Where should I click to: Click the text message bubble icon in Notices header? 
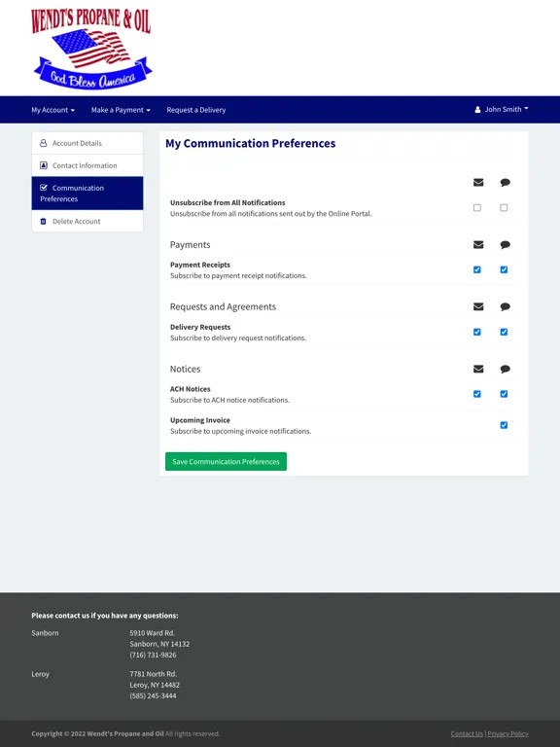point(505,369)
